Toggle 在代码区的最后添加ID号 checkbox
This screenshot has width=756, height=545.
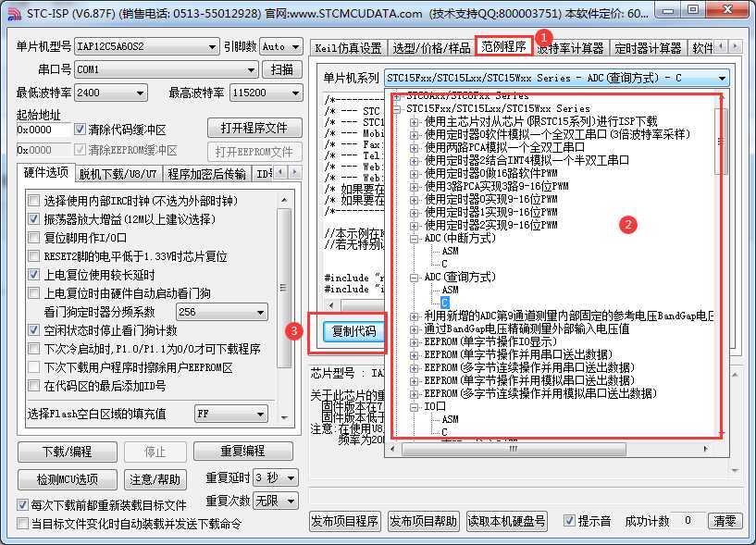[x=33, y=386]
